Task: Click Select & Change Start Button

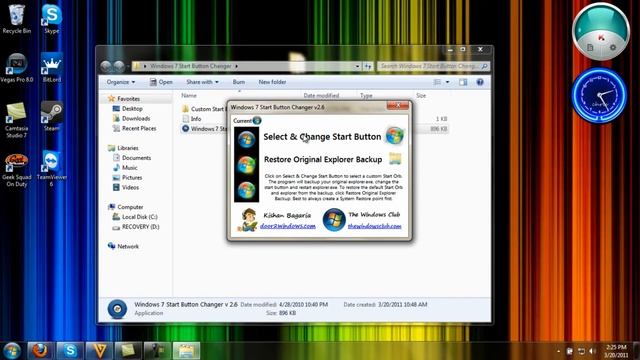Action: pos(322,137)
